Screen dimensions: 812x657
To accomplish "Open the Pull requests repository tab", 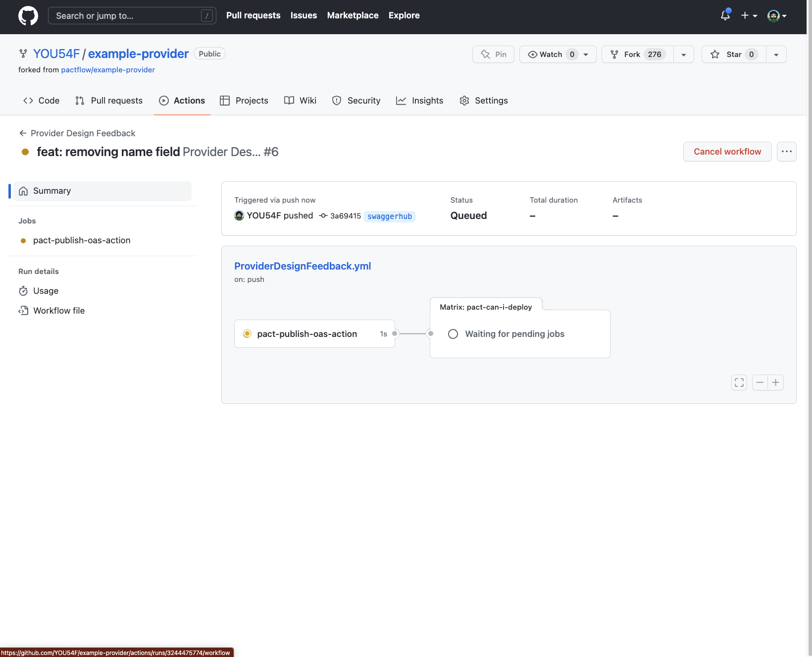I will click(109, 101).
